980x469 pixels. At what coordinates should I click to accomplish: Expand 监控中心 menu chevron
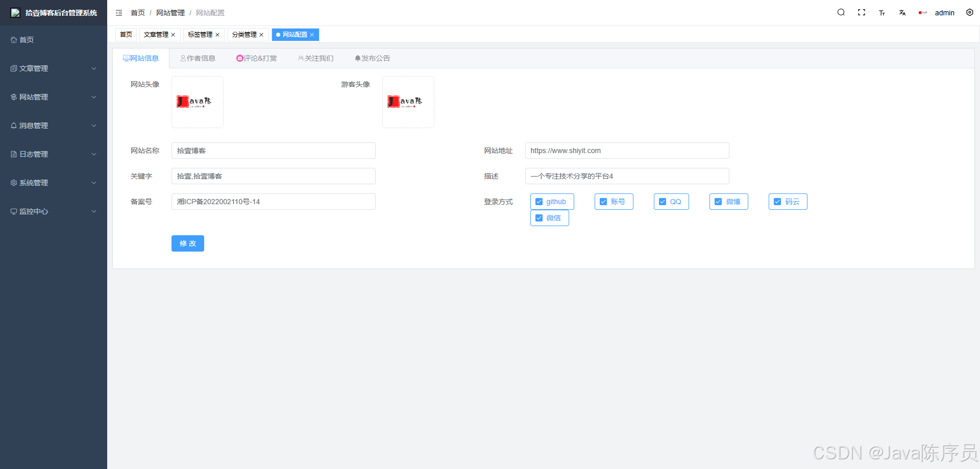click(94, 211)
